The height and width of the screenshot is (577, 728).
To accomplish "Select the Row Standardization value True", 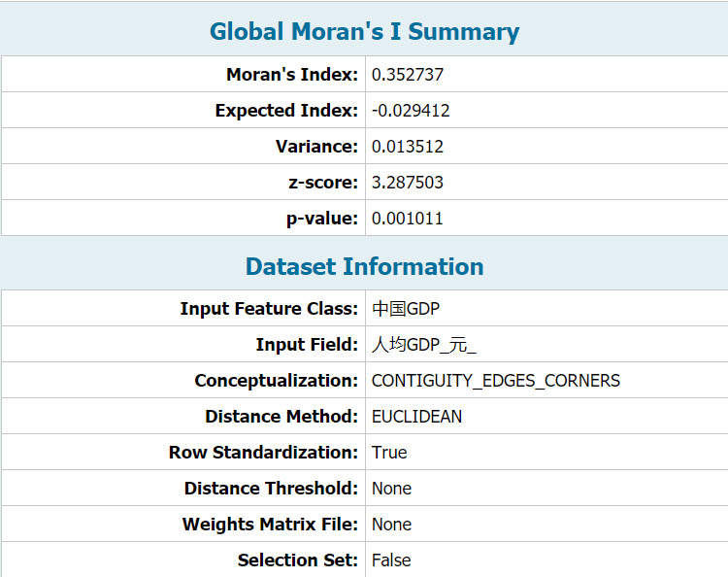I will (389, 453).
